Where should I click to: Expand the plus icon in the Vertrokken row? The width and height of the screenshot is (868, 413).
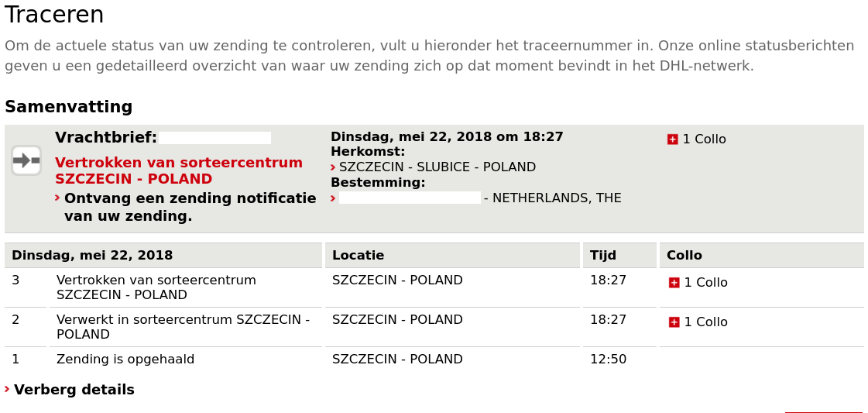(674, 283)
